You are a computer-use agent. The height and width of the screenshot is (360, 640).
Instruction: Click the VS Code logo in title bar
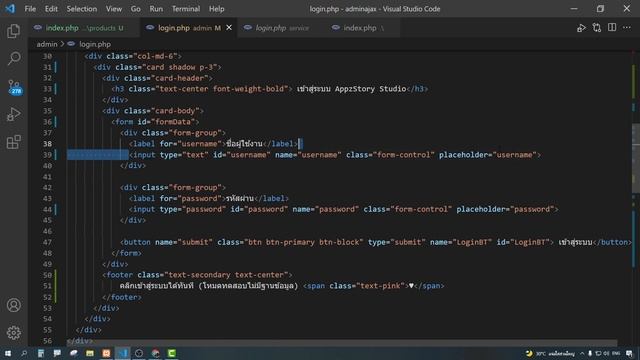coord(10,8)
